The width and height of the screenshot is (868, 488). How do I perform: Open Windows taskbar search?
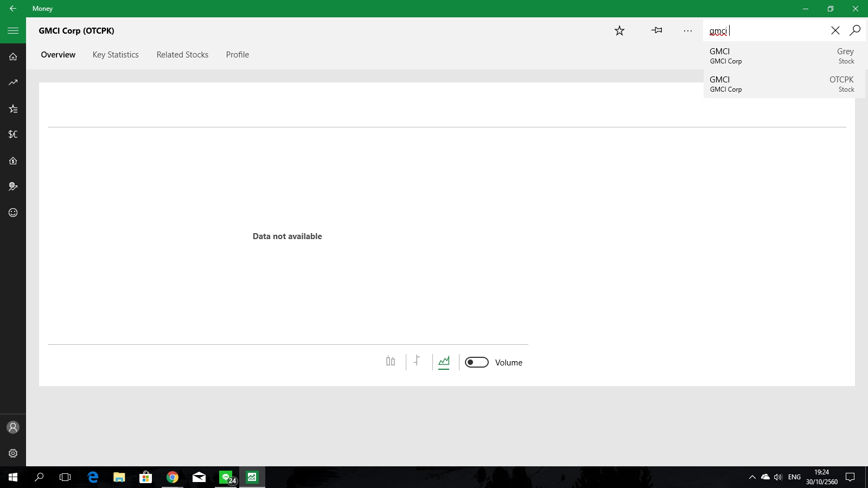click(39, 477)
